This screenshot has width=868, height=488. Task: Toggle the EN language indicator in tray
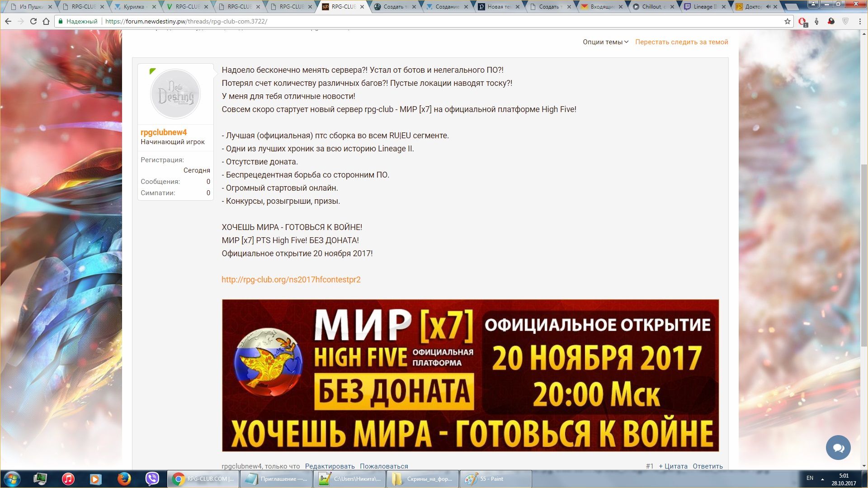point(810,478)
